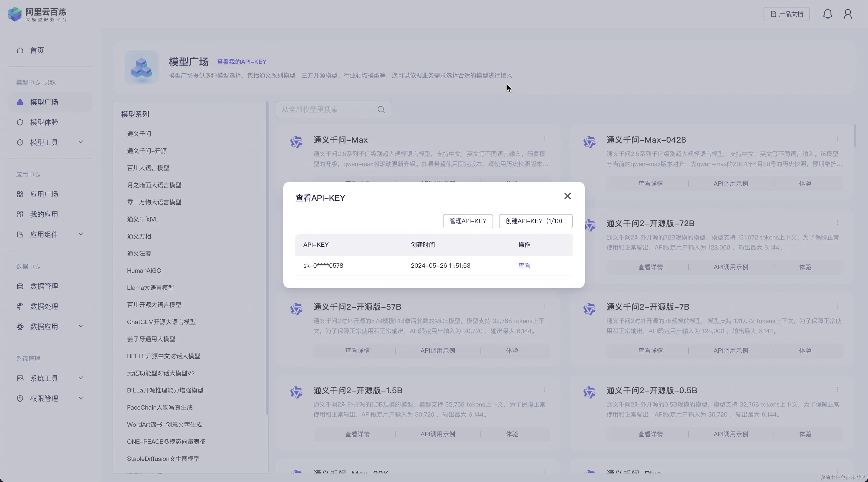The height and width of the screenshot is (482, 868).
Task: Click the notification bell icon
Action: tap(828, 14)
